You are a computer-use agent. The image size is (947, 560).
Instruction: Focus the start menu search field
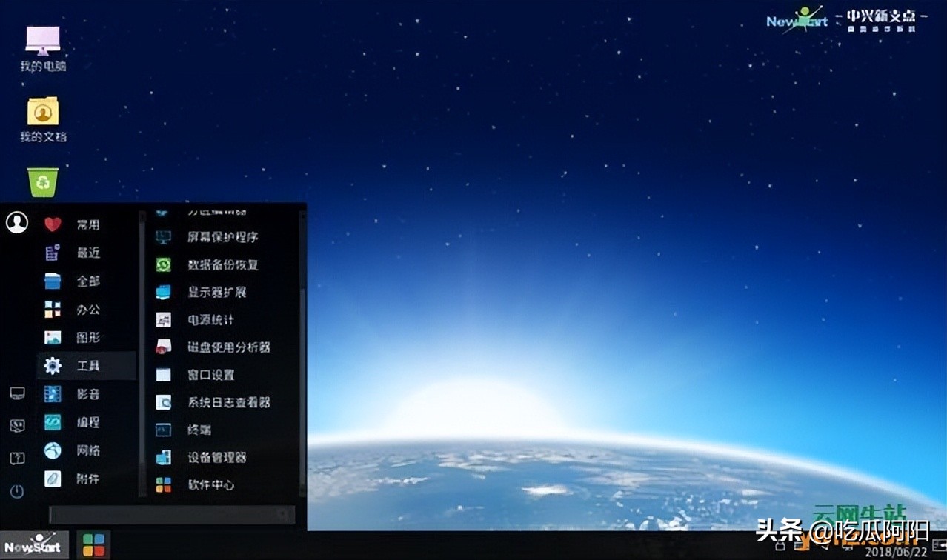pyautogui.click(x=172, y=514)
